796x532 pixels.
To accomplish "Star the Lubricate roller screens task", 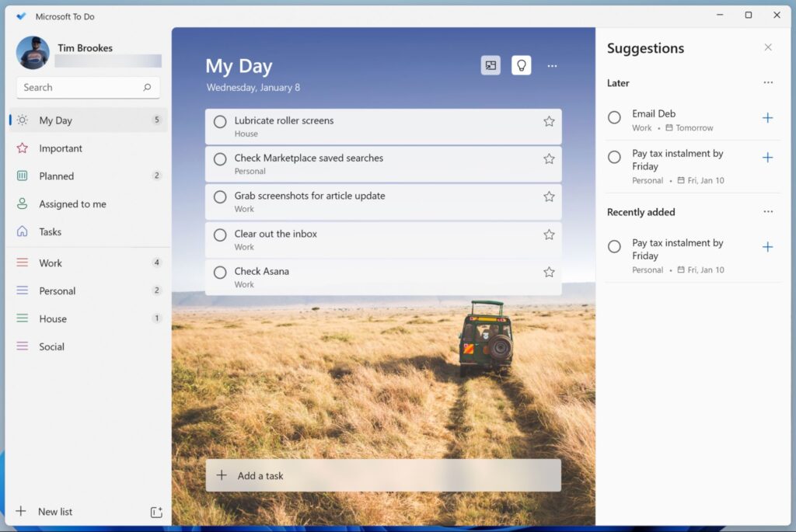I will [549, 121].
